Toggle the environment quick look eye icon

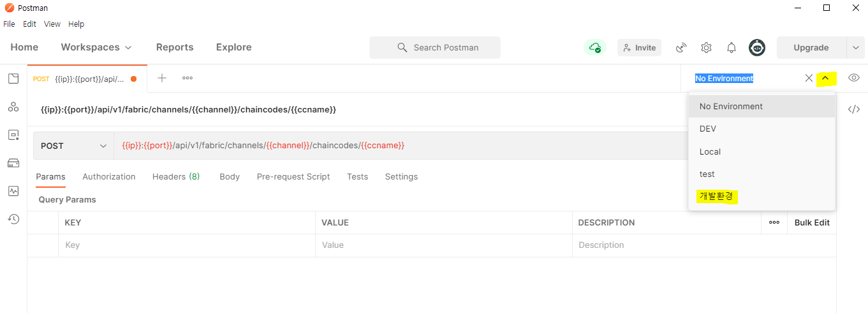[854, 78]
